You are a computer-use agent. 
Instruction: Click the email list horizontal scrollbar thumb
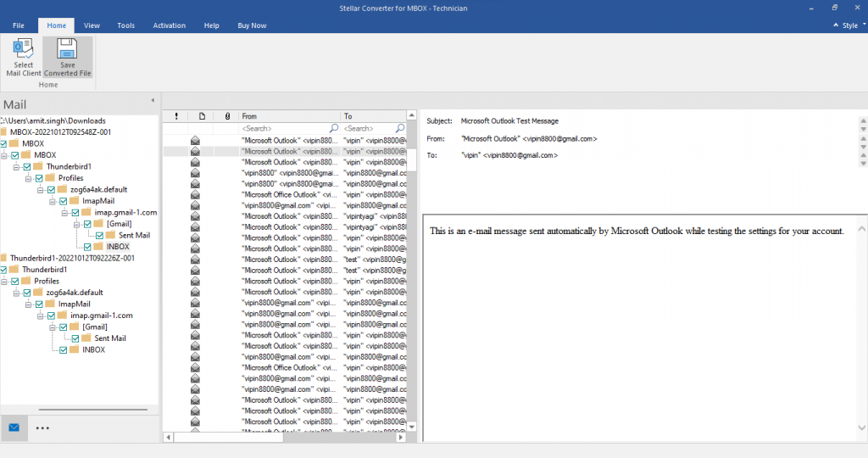229,438
